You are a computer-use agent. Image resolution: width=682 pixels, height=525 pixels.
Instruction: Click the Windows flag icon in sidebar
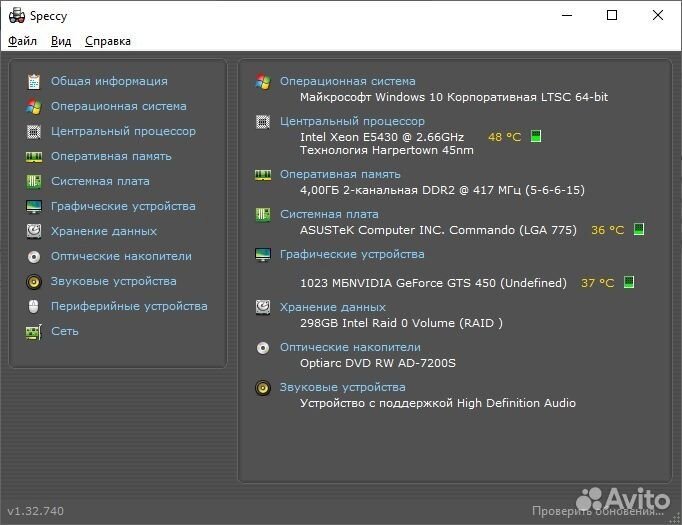pyautogui.click(x=34, y=106)
